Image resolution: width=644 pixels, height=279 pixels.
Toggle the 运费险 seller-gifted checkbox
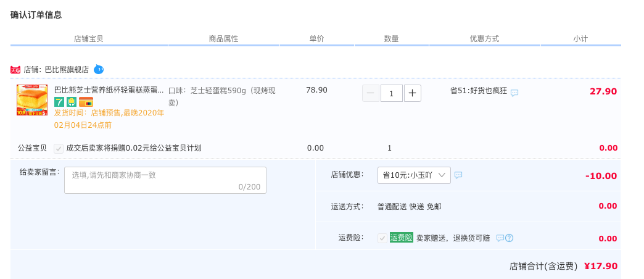click(x=382, y=238)
